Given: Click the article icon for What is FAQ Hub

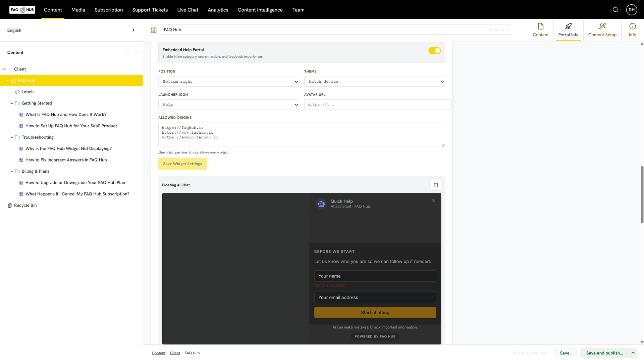Looking at the screenshot, I should (21, 115).
